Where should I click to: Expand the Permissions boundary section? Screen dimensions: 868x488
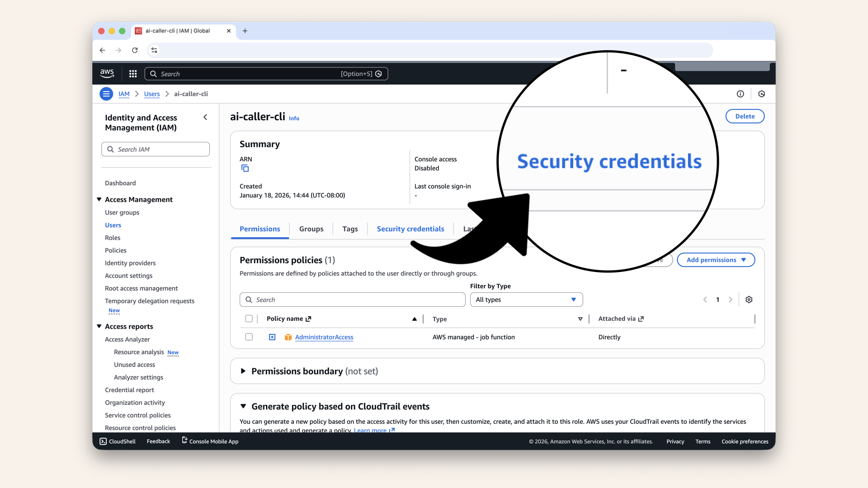point(244,371)
